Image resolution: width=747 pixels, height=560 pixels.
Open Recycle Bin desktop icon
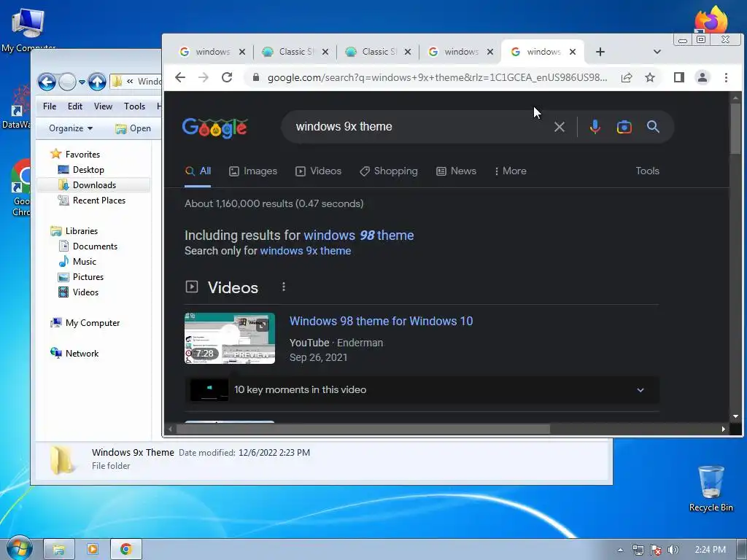coord(711,489)
